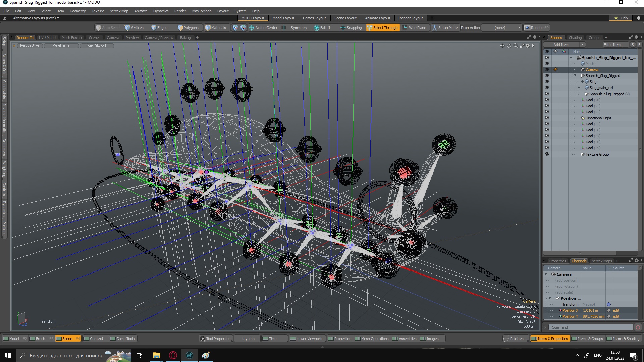Click the Mesh Operations button

[372, 339]
